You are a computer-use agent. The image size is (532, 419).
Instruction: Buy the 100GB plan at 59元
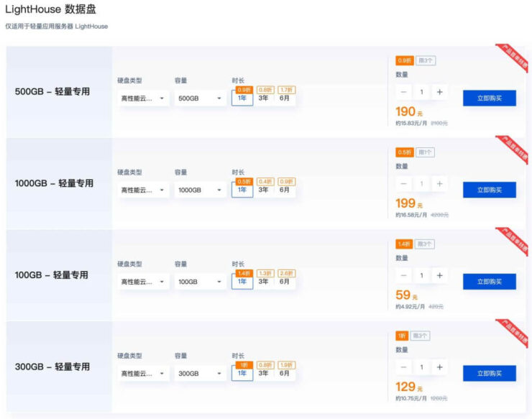(x=490, y=281)
